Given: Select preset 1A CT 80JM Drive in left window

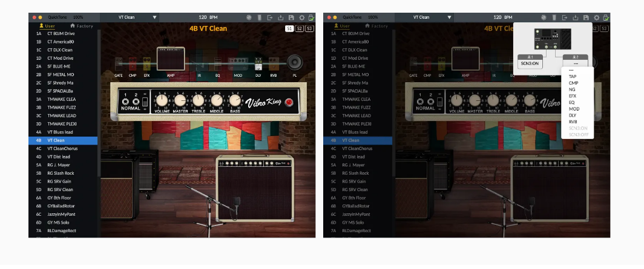Looking at the screenshot, I should (63, 34).
